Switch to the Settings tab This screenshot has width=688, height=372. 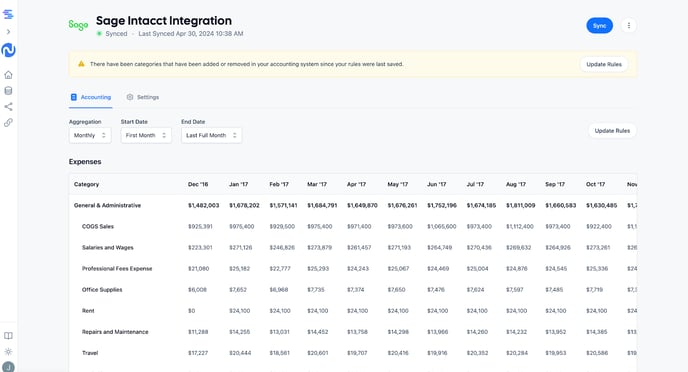click(143, 97)
